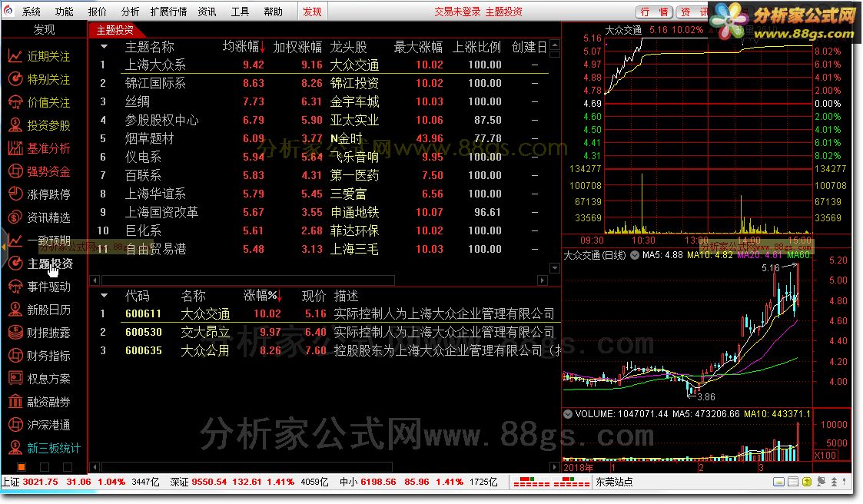Select the 烟草题材 theme row

(x=325, y=138)
